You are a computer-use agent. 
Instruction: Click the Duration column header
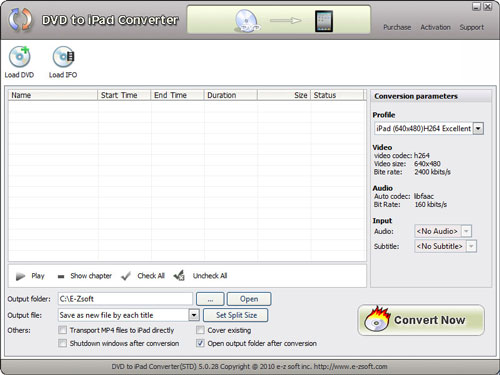pyautogui.click(x=230, y=95)
